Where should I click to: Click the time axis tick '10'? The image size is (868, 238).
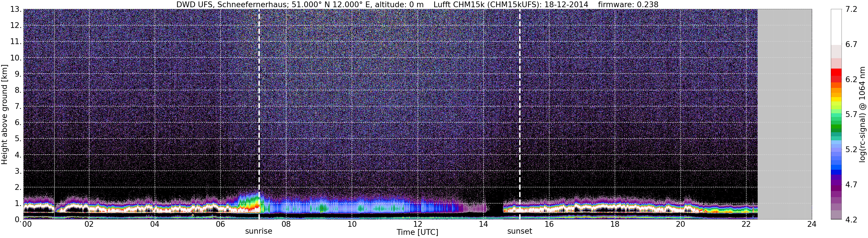coord(351,224)
